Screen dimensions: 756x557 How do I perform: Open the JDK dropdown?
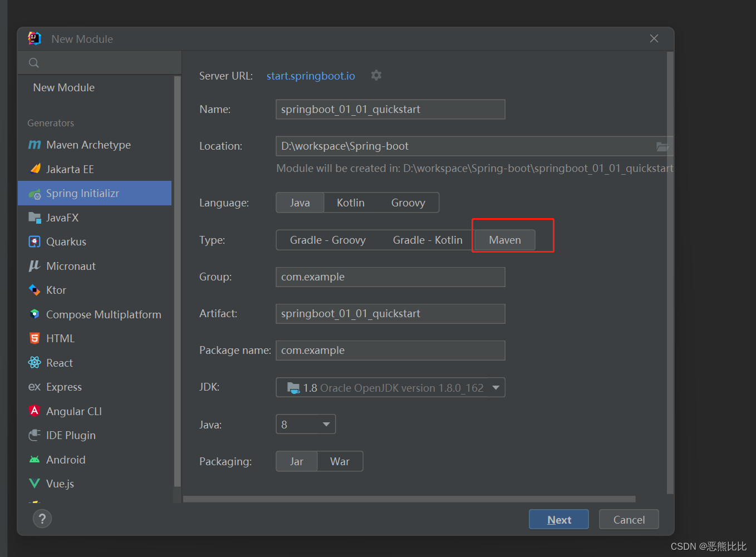[x=390, y=387]
